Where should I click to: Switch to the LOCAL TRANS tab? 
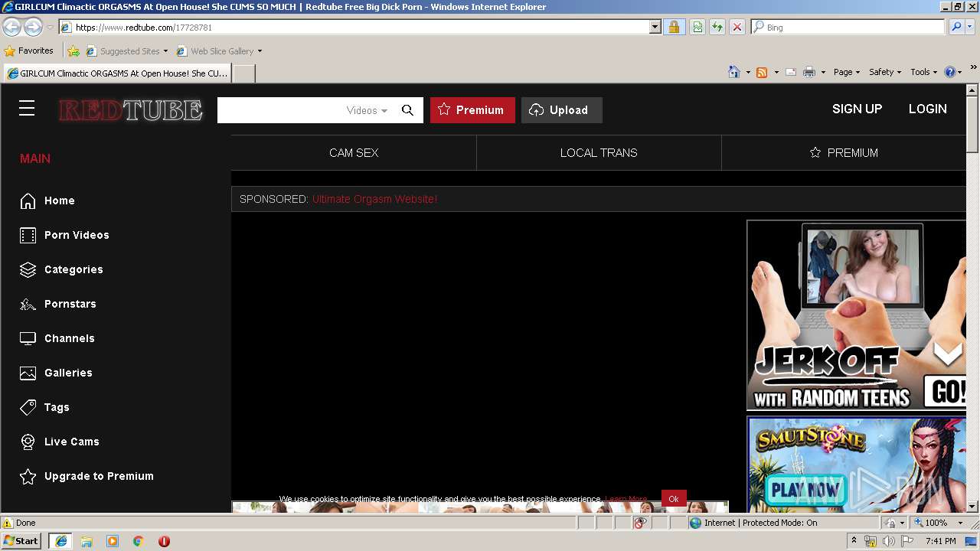point(599,153)
